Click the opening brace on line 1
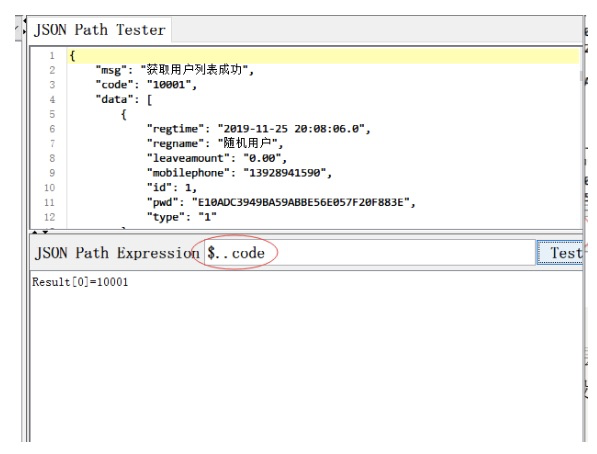 pos(72,56)
